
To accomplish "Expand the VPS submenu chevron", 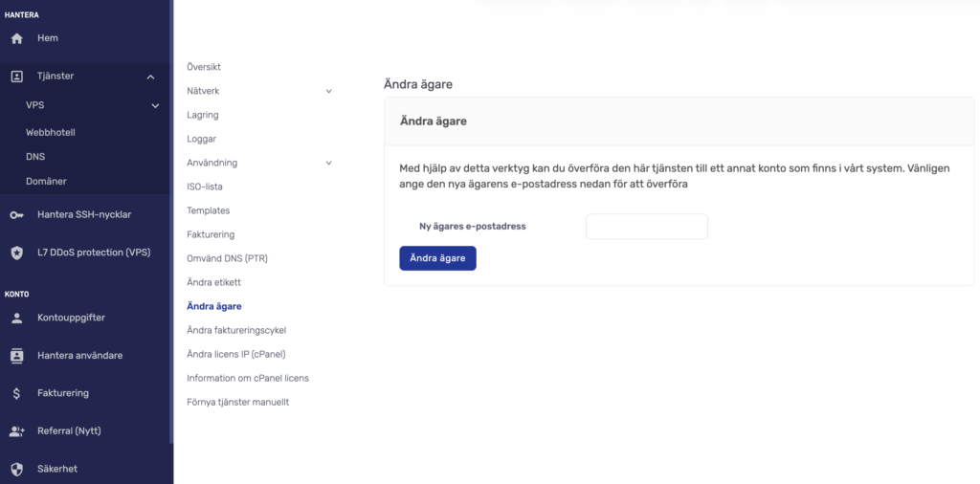I will (155, 105).
